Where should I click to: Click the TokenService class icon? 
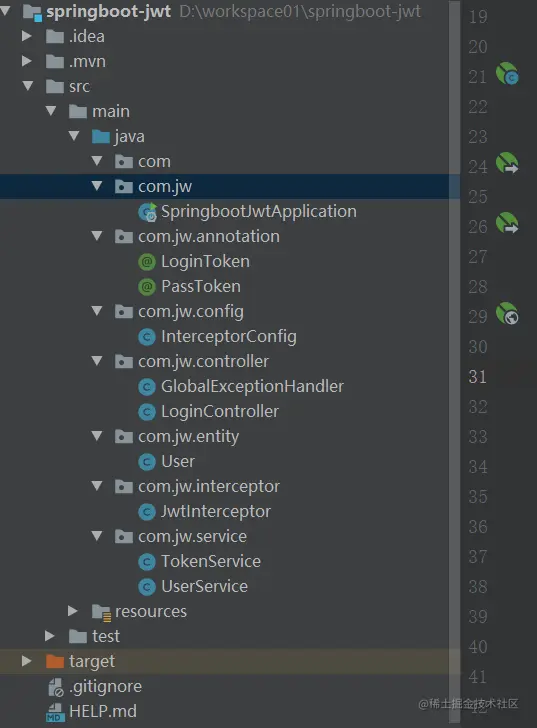point(147,562)
